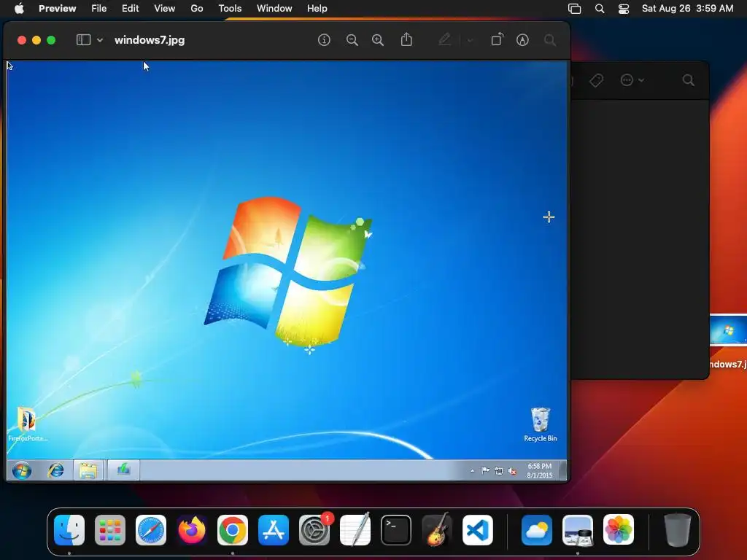Switch to Preview icon in the Dock
Image resolution: width=747 pixels, height=560 pixels.
[x=578, y=530]
